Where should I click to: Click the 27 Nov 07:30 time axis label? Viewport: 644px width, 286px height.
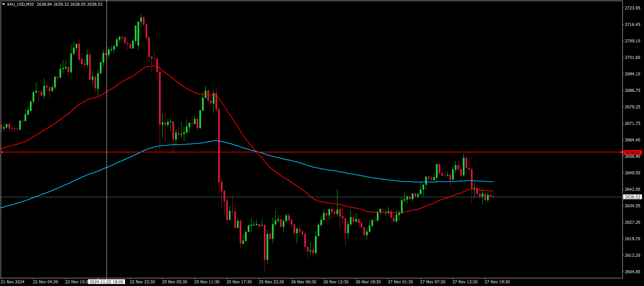[x=433, y=282]
